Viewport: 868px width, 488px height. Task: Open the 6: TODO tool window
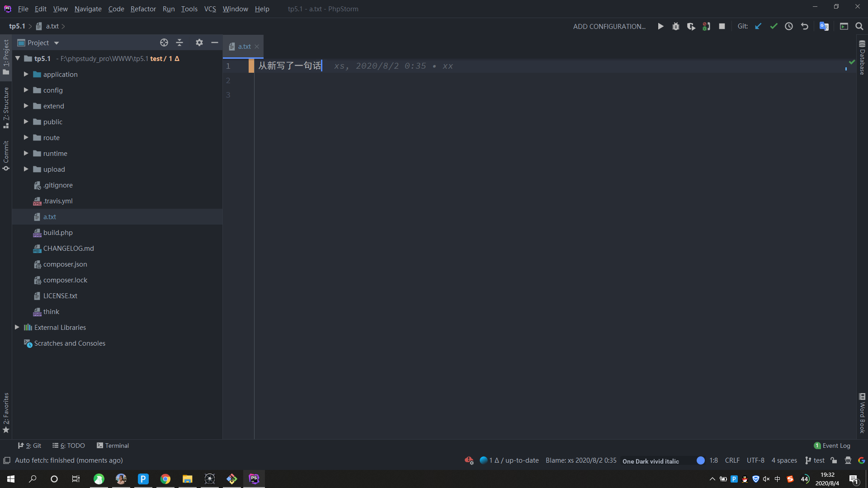click(69, 446)
